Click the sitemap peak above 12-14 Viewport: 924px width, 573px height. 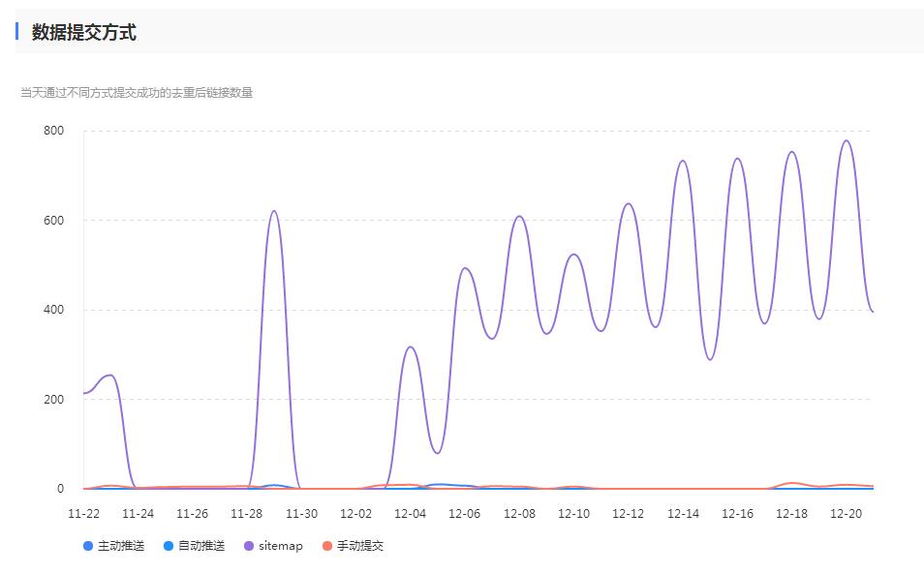[683, 160]
